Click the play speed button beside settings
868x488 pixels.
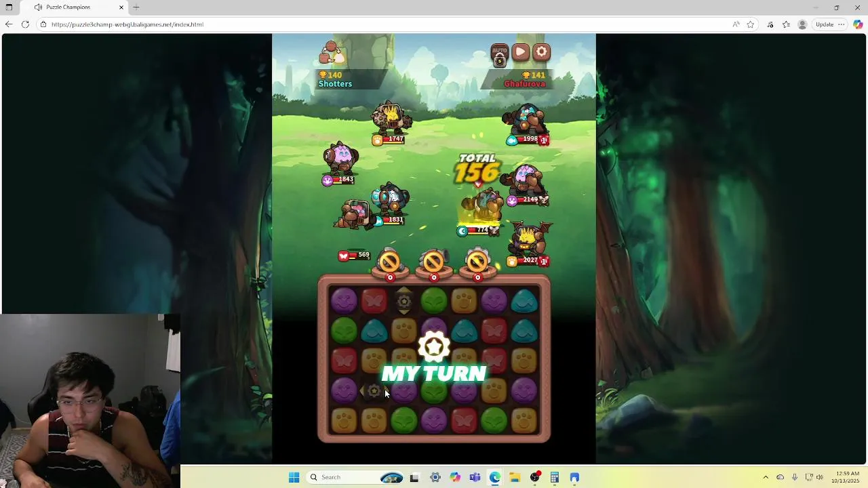click(520, 52)
